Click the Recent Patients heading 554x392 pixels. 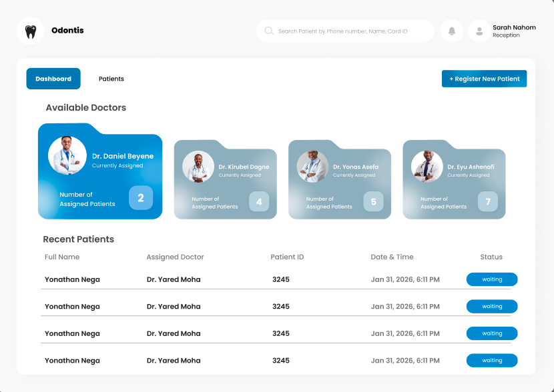click(x=79, y=239)
